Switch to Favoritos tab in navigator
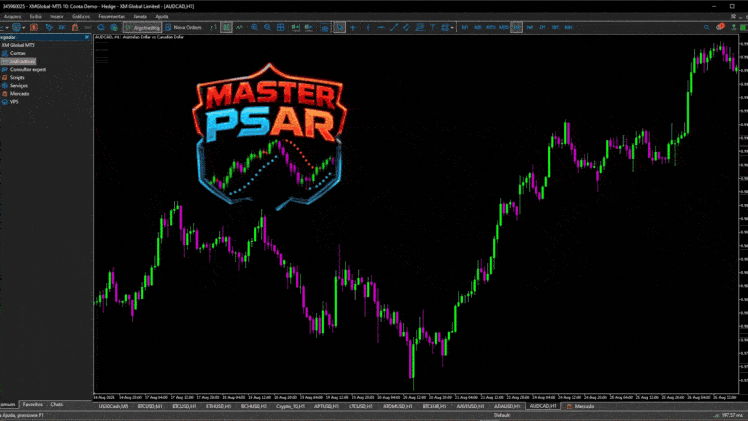Image resolution: width=748 pixels, height=421 pixels. tap(33, 404)
